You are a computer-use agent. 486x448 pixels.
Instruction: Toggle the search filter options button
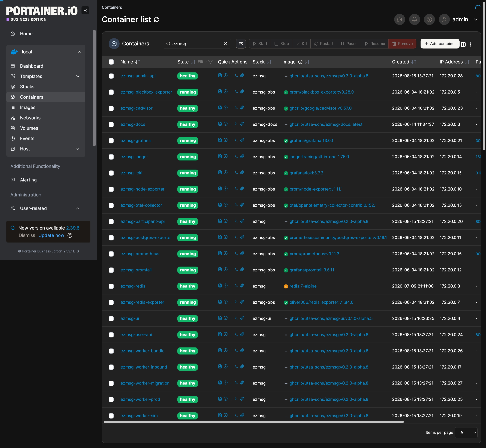coord(241,44)
